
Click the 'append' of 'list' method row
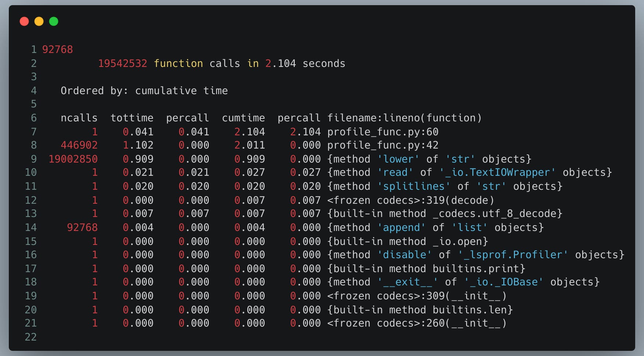[436, 228]
